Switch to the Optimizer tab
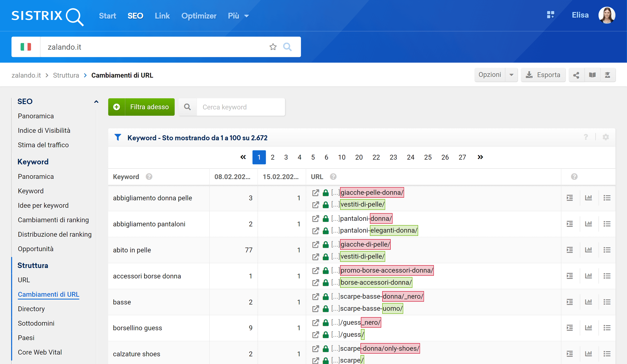The image size is (627, 364). (199, 16)
